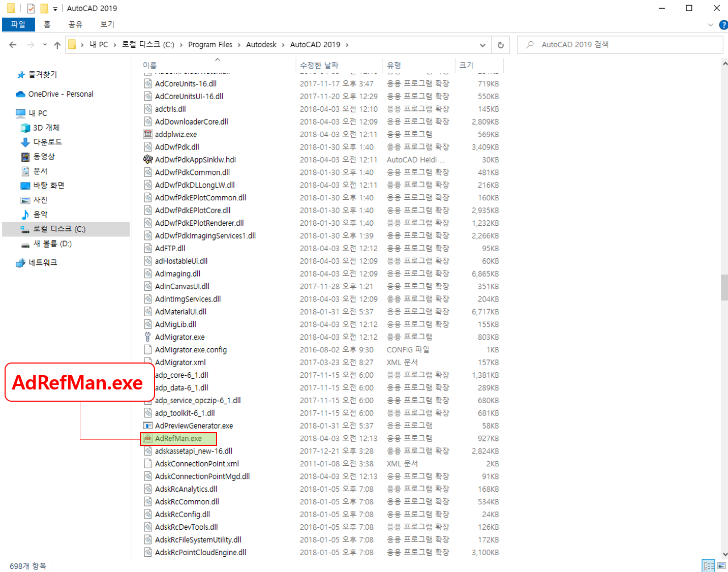Open the Help question mark icon
This screenshot has height=572, width=728.
pos(723,25)
